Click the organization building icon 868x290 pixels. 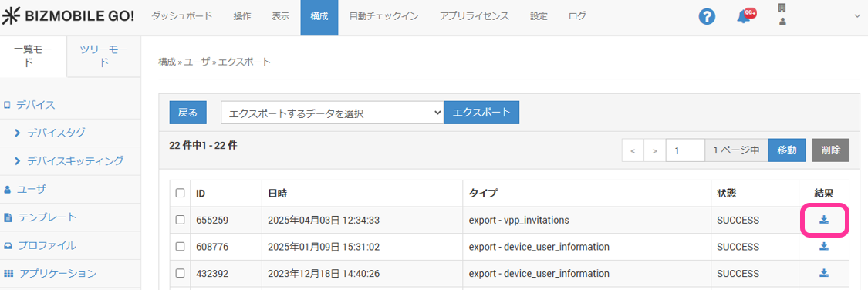(782, 8)
